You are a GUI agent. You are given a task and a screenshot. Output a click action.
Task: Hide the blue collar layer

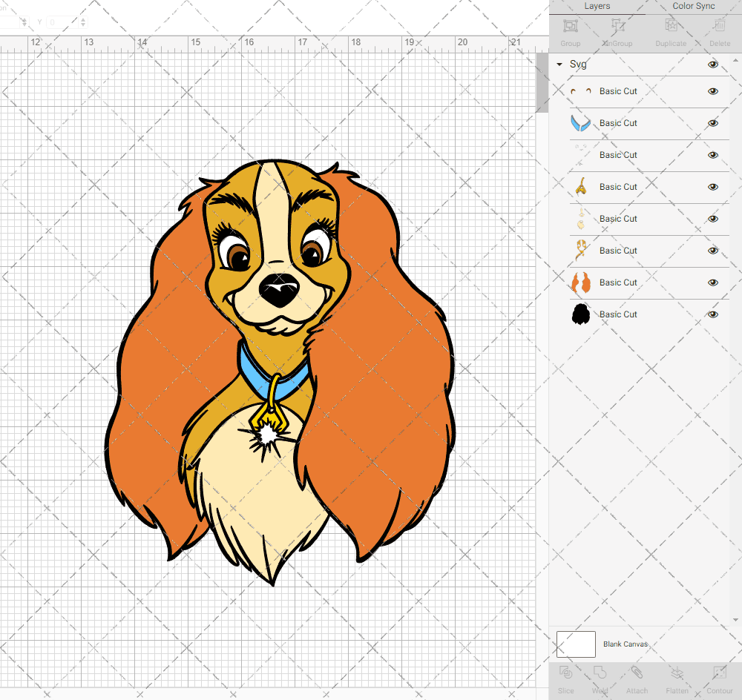pyautogui.click(x=712, y=123)
